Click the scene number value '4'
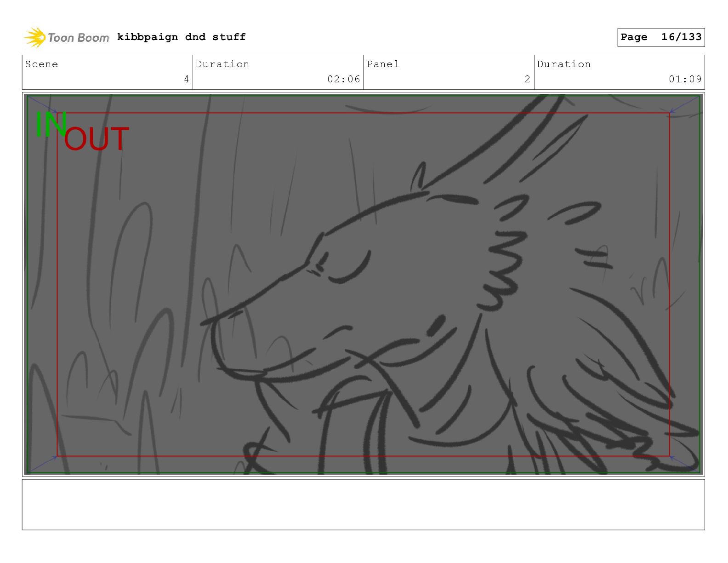 click(186, 80)
